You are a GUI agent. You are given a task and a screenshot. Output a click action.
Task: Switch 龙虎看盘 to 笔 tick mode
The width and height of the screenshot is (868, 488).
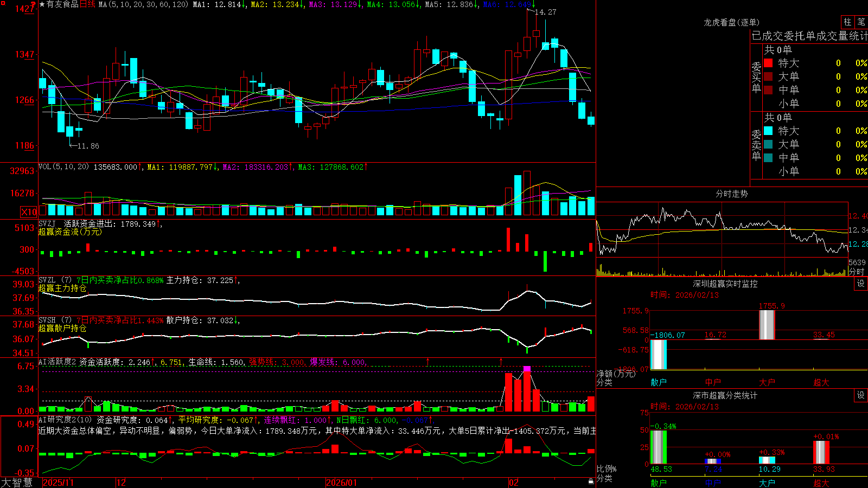pos(861,22)
